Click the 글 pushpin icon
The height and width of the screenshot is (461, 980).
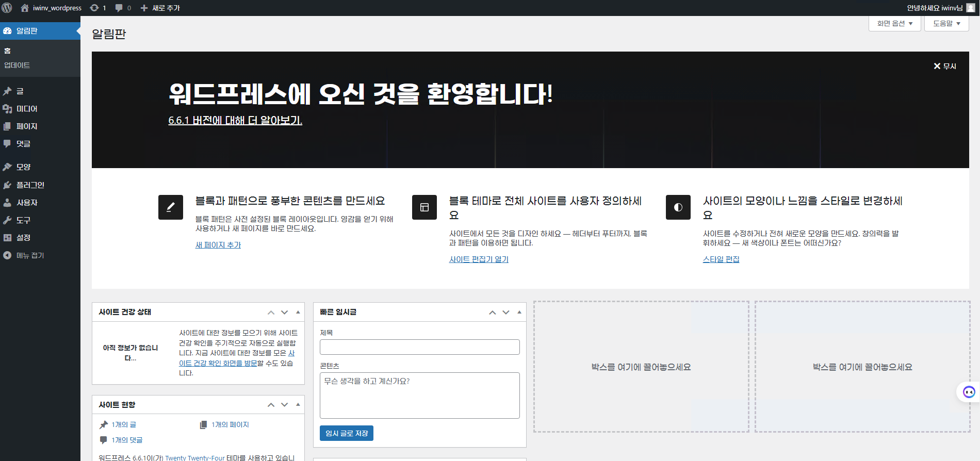(7, 91)
